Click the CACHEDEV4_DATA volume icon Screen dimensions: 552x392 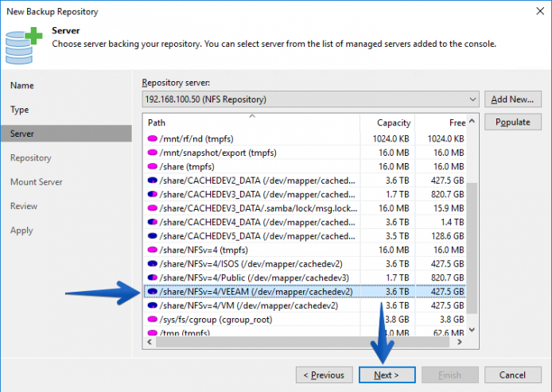(152, 222)
